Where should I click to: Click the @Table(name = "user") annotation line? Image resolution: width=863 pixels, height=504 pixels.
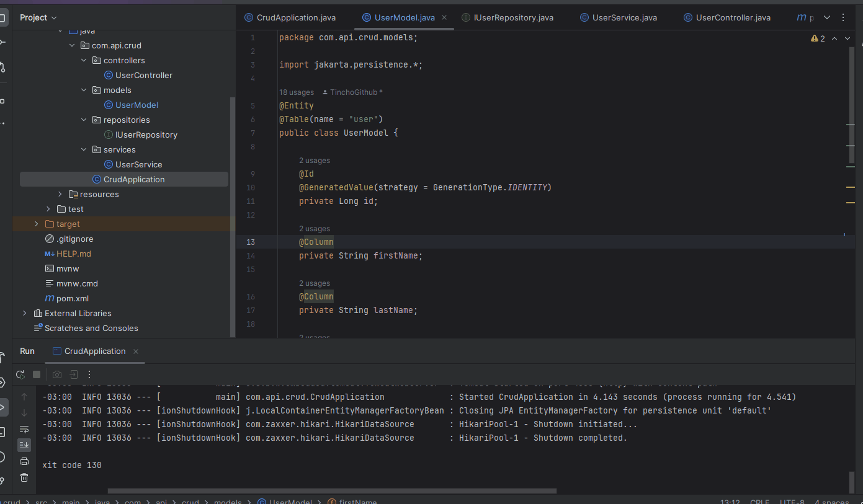click(331, 119)
